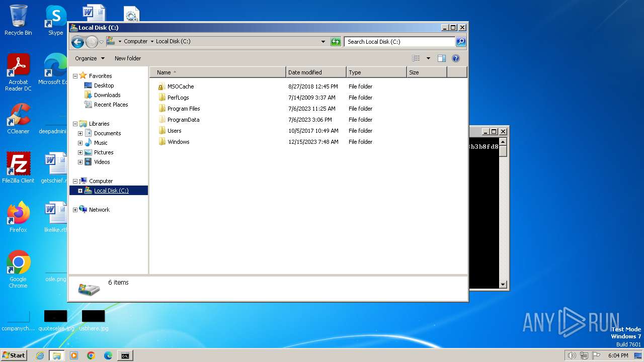Viewport: 644px width, 362px height.
Task: Select the Program Files folder
Action: pyautogui.click(x=184, y=109)
